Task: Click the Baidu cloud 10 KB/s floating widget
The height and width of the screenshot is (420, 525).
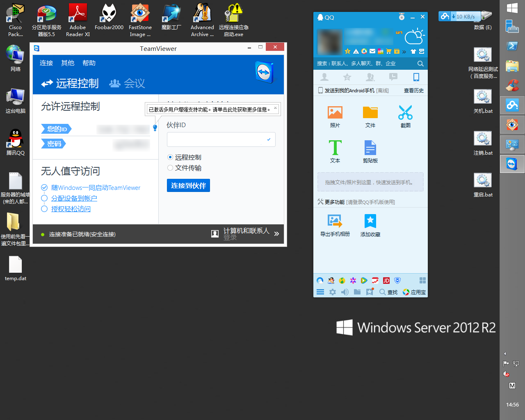Action: [460, 16]
